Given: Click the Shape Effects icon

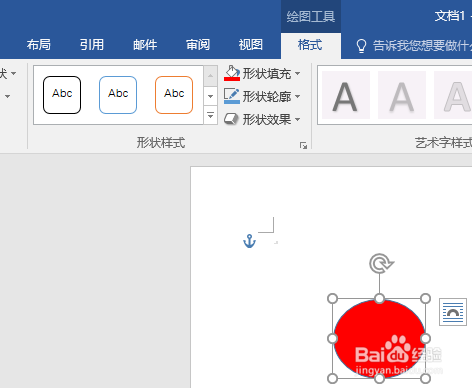Looking at the screenshot, I should coord(231,119).
